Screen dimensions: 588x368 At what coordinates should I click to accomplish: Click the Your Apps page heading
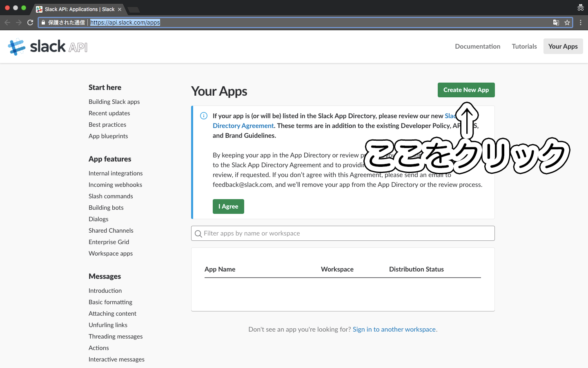[x=219, y=91]
